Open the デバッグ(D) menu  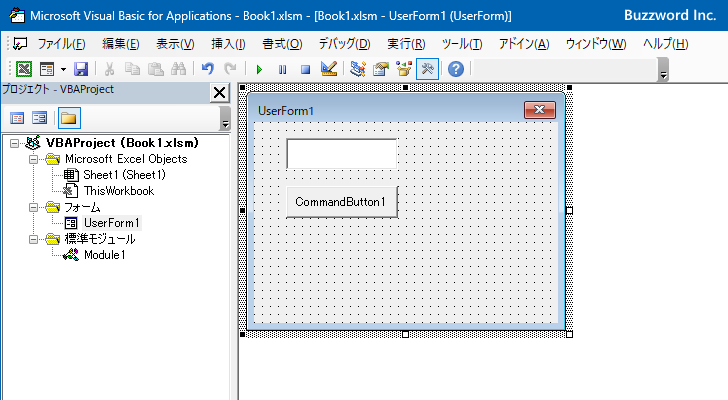point(344,44)
